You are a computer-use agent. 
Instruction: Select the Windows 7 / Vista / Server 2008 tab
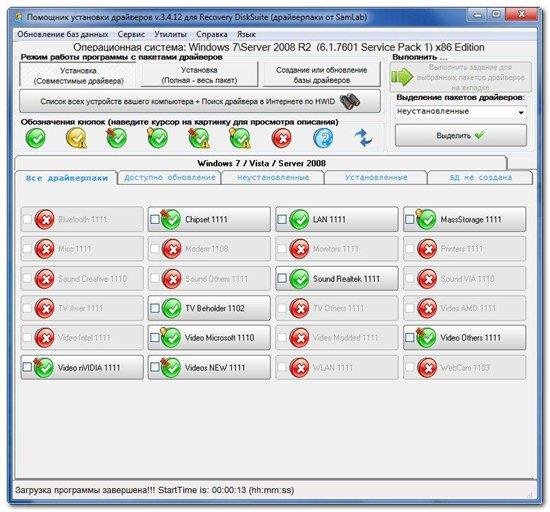(261, 163)
